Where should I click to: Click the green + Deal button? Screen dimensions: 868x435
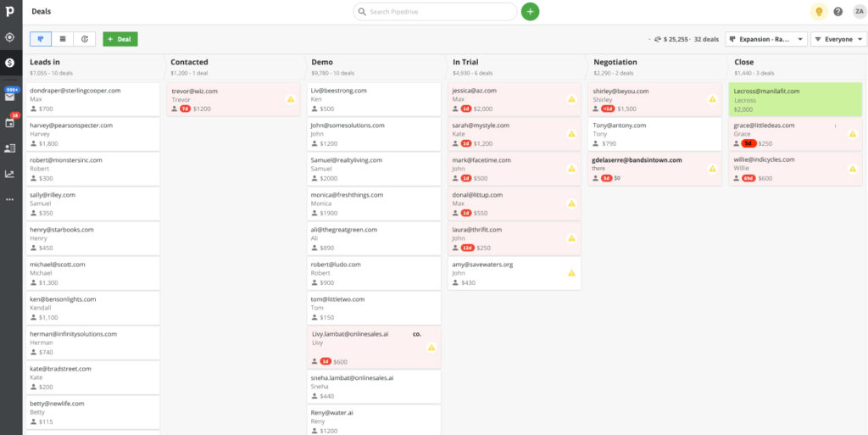[120, 39]
